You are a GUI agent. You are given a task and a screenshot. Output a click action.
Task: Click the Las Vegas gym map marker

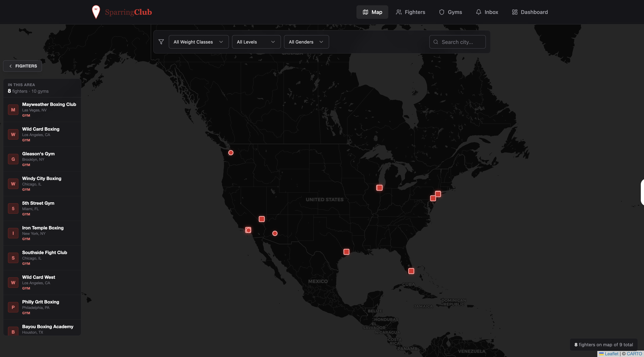pos(262,219)
